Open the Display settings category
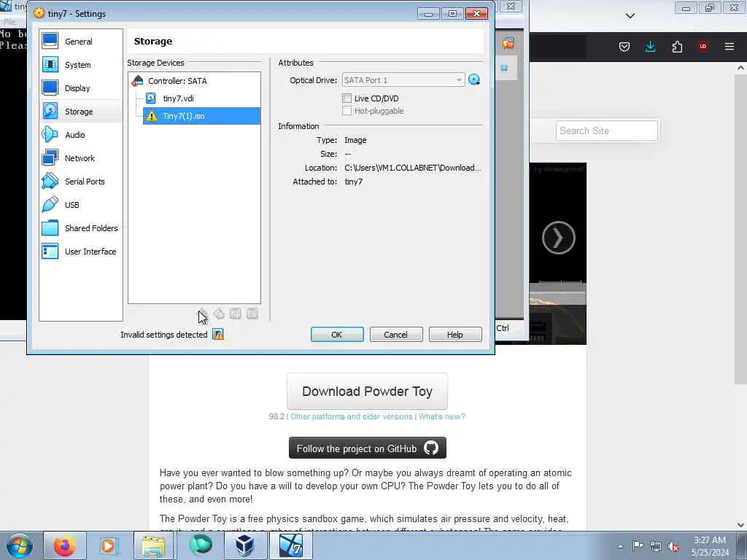Screen dimensions: 747x560 coord(80,88)
